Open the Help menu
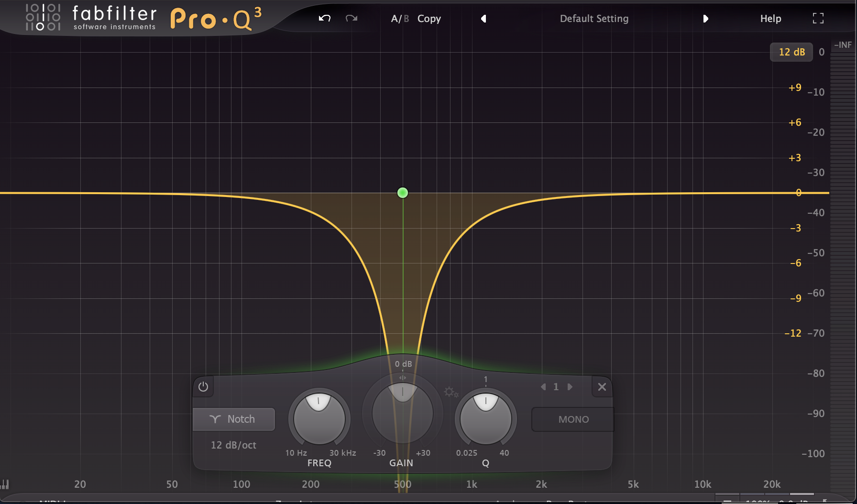Image resolution: width=857 pixels, height=504 pixels. click(x=770, y=19)
